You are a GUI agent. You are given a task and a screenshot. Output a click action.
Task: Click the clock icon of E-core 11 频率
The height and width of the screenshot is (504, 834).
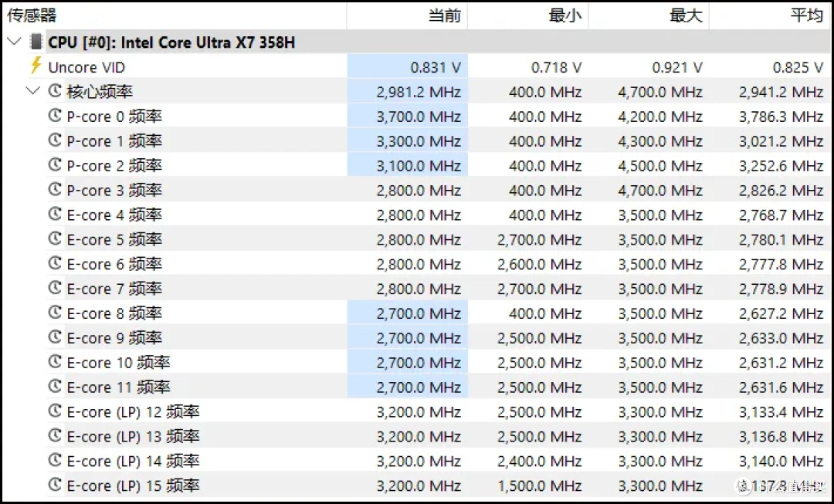[x=55, y=386]
